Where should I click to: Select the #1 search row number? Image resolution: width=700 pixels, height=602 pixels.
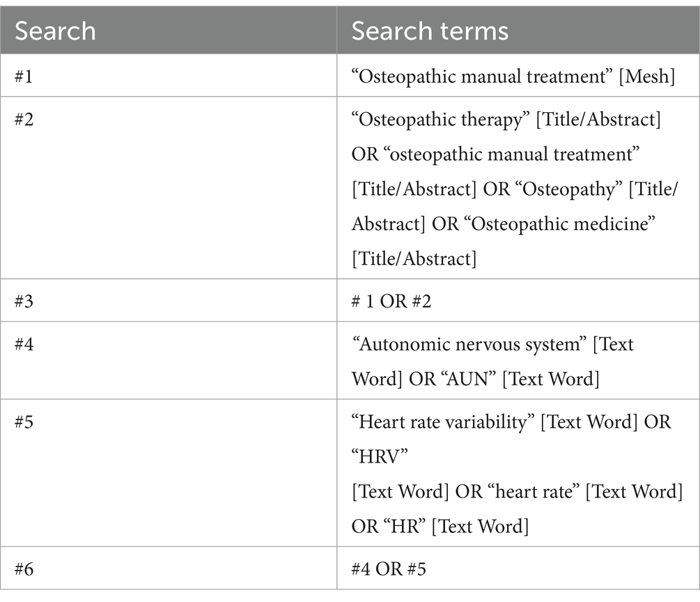pos(24,77)
